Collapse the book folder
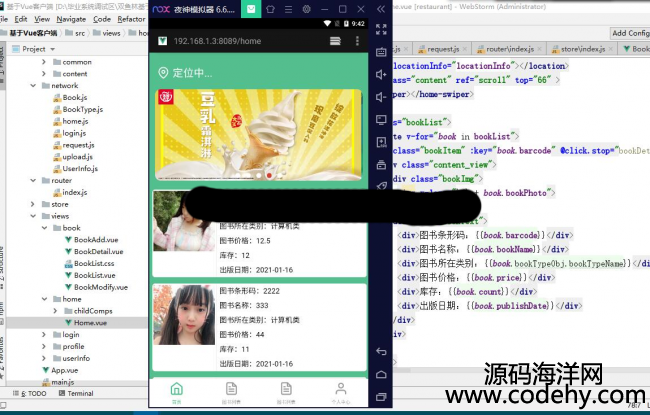Screen dimensions: 650x415 coord(44,228)
